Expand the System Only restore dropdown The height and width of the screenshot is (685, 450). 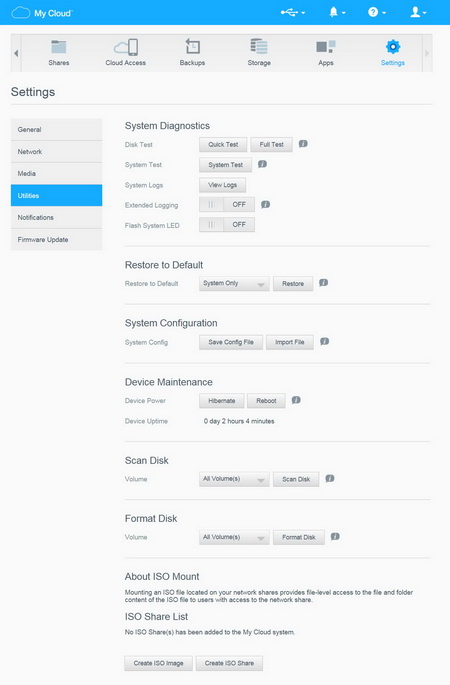click(x=234, y=284)
